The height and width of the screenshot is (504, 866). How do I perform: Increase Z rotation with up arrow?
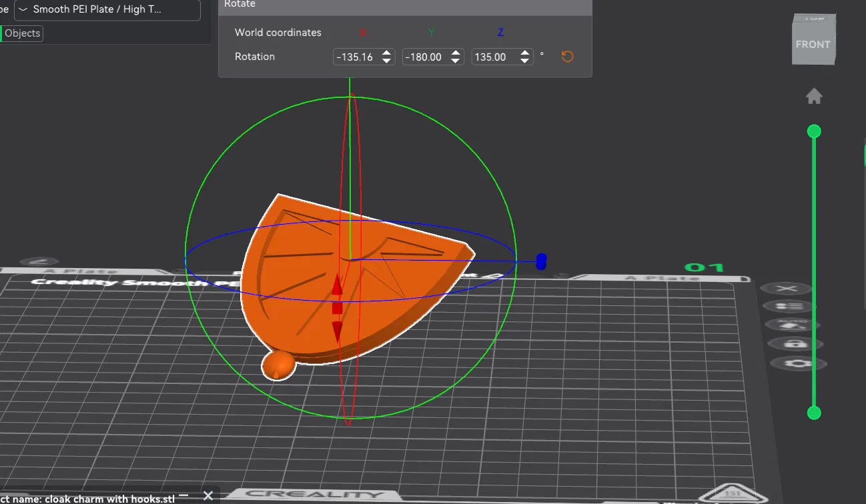click(526, 53)
